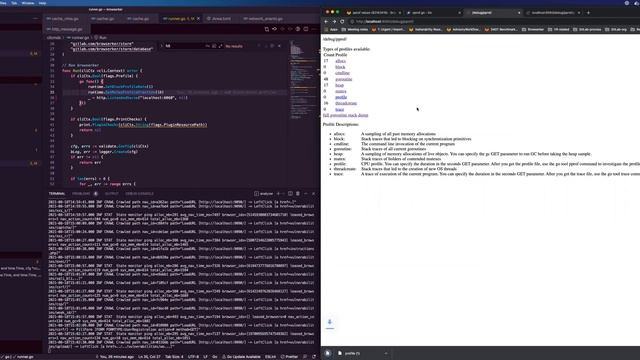The image size is (640, 360).
Task: Change Tab Size in status bar
Action: click(x=174, y=357)
